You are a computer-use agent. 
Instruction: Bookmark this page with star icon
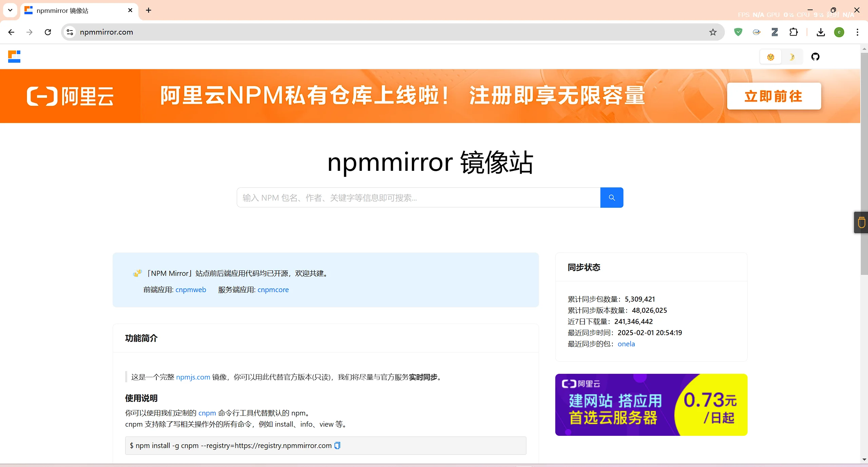713,32
